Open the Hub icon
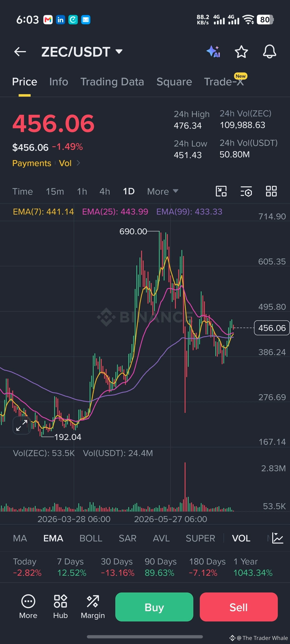 coord(60,606)
